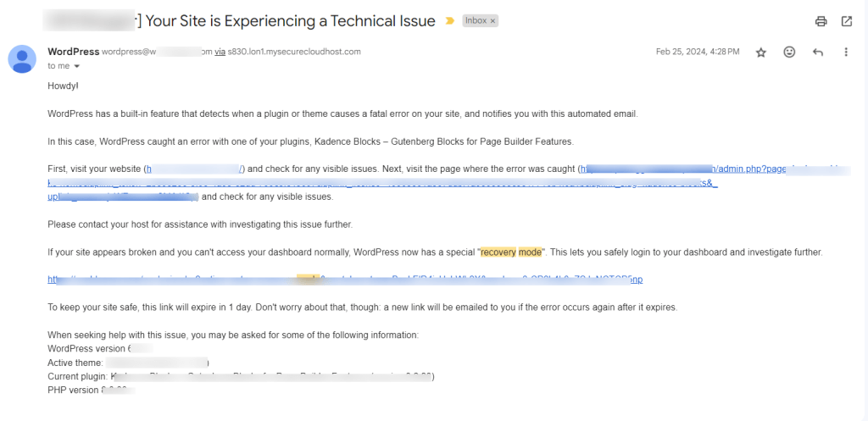
Task: Click "Please contact your host for assistance" line
Action: pyautogui.click(x=200, y=224)
